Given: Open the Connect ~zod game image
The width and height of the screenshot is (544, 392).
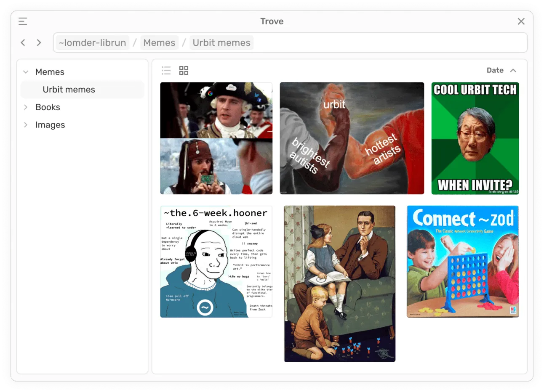Looking at the screenshot, I should coord(462,261).
